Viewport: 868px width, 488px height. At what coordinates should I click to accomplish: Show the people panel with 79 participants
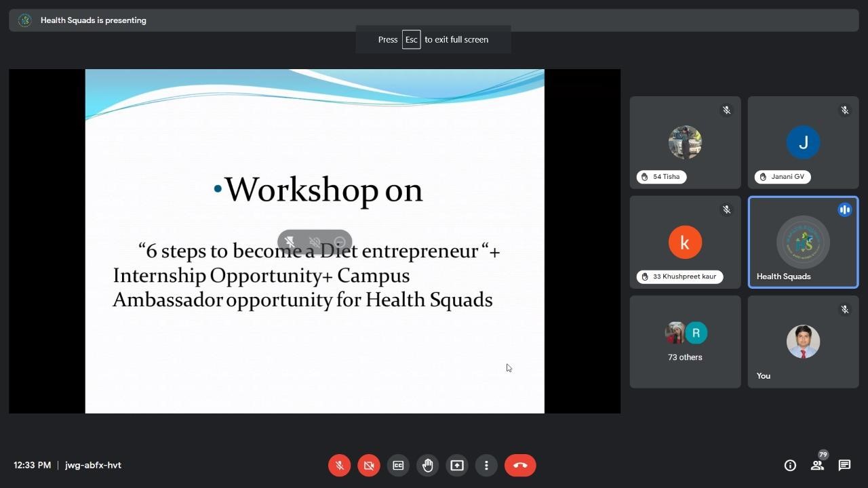coord(817,465)
